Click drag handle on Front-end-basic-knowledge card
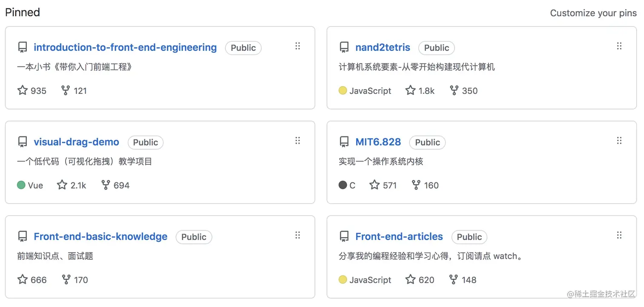Viewport: 644px width, 307px height. click(x=298, y=235)
